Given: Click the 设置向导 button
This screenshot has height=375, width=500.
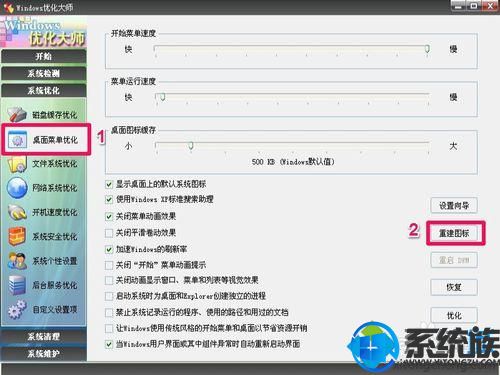Looking at the screenshot, I should (454, 205).
